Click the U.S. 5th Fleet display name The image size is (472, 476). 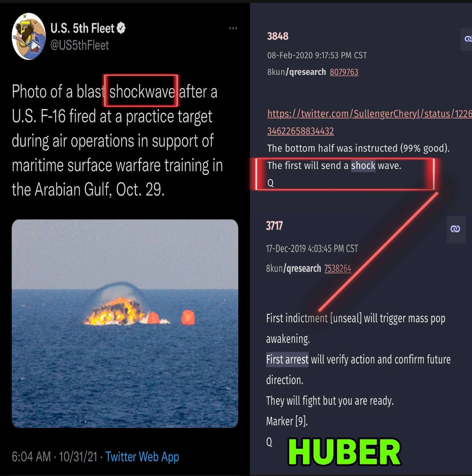coord(82,28)
